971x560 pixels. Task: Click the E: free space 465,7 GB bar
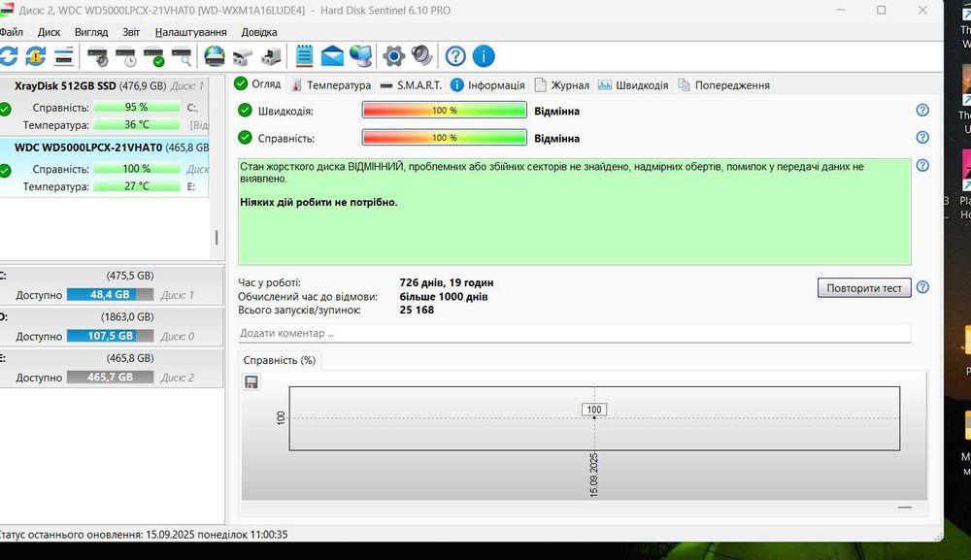coord(111,377)
